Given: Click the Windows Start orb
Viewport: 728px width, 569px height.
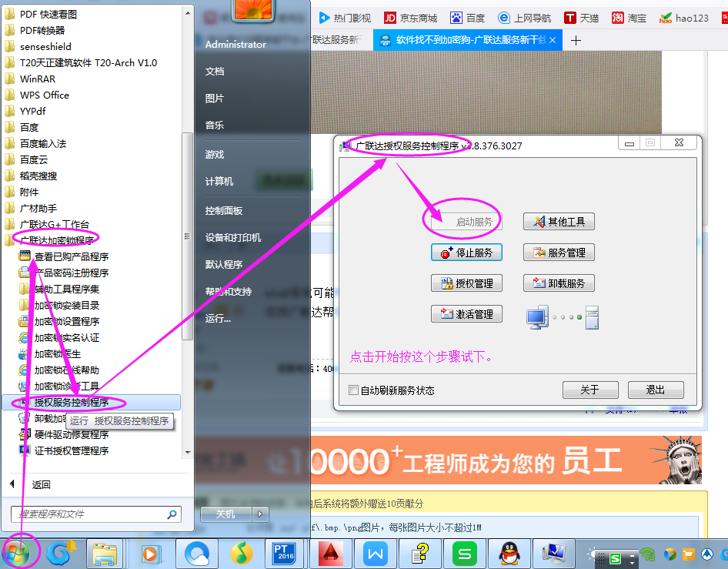Looking at the screenshot, I should click(18, 554).
